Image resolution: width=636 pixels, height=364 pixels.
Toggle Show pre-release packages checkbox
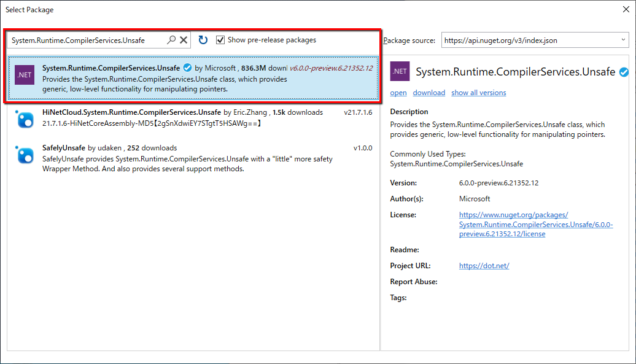point(220,40)
